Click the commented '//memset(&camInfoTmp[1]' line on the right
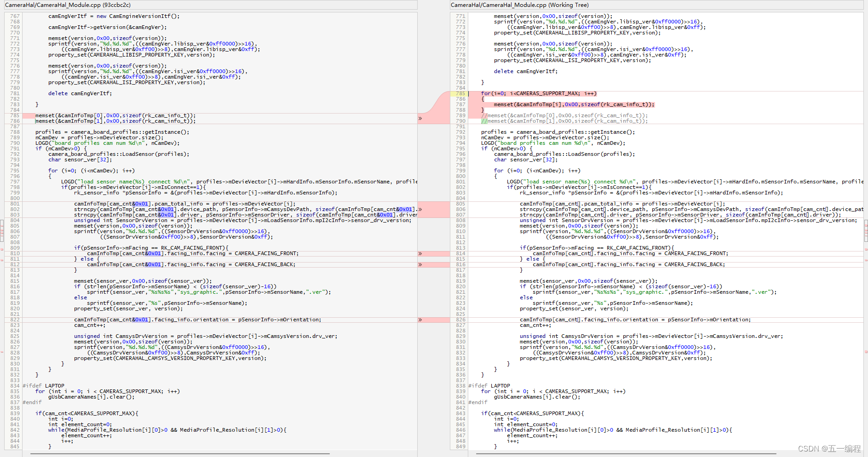 click(x=564, y=121)
